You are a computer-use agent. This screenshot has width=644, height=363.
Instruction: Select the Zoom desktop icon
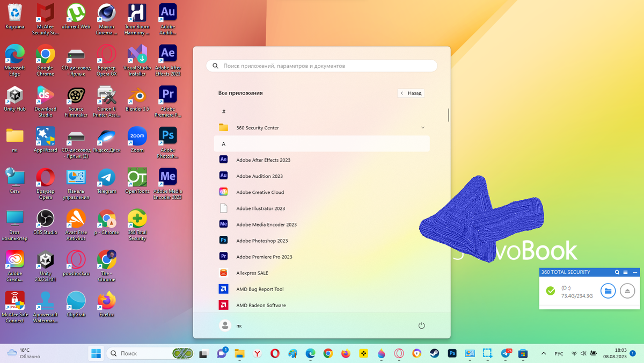[137, 140]
